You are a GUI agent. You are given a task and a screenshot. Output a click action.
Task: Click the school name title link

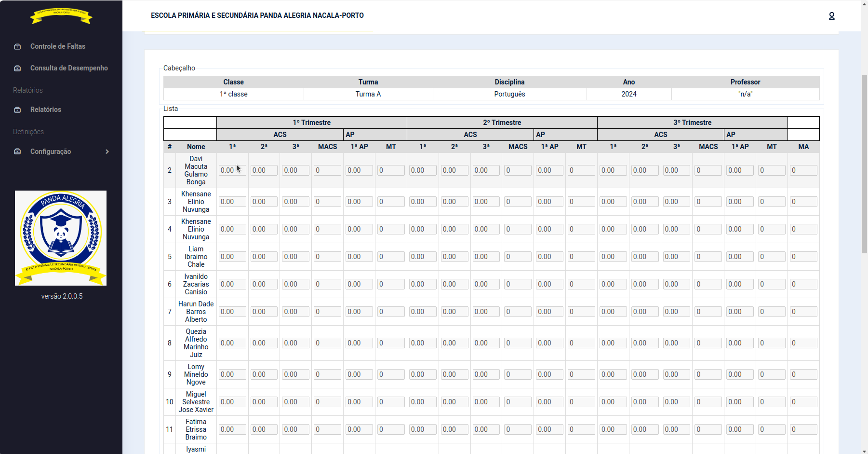pyautogui.click(x=257, y=15)
